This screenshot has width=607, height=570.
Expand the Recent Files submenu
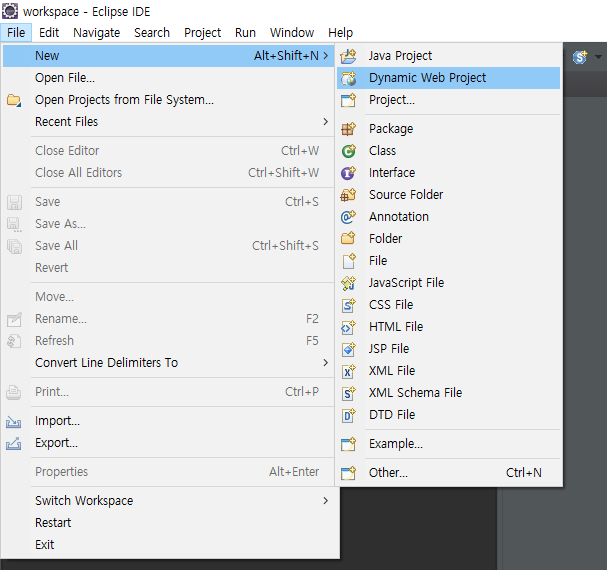(x=326, y=122)
